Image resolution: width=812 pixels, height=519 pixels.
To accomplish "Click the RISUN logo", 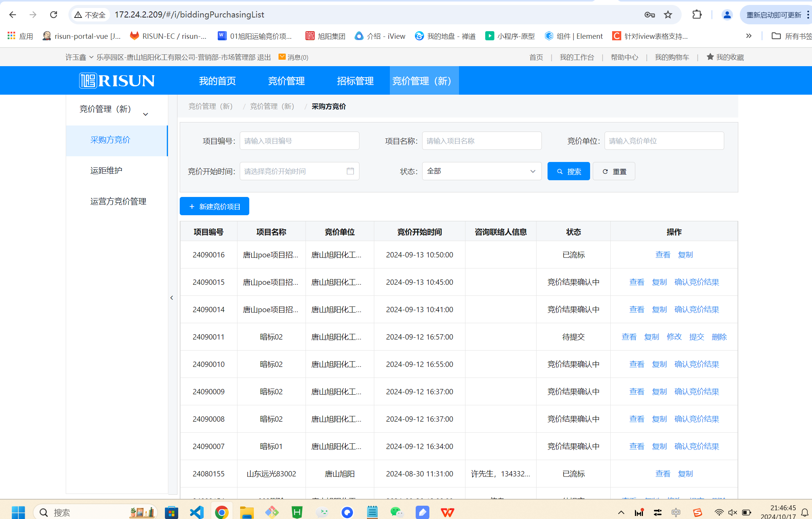I will (117, 81).
